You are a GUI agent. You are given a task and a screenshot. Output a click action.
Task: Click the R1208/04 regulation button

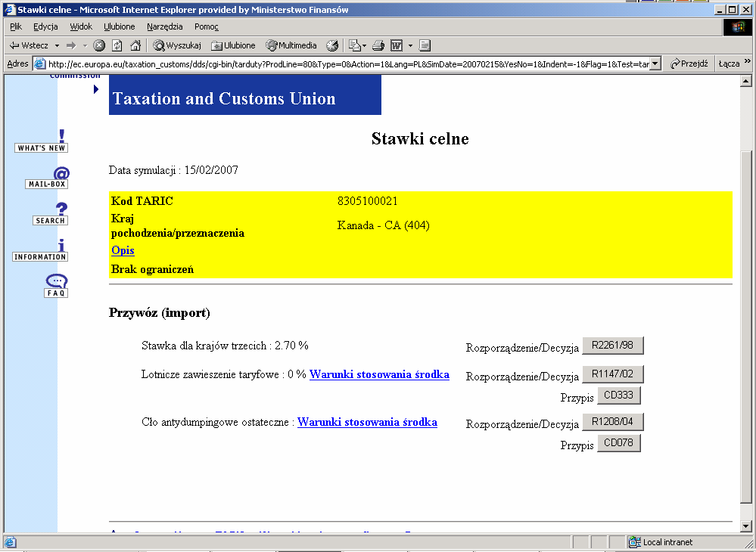tap(613, 421)
